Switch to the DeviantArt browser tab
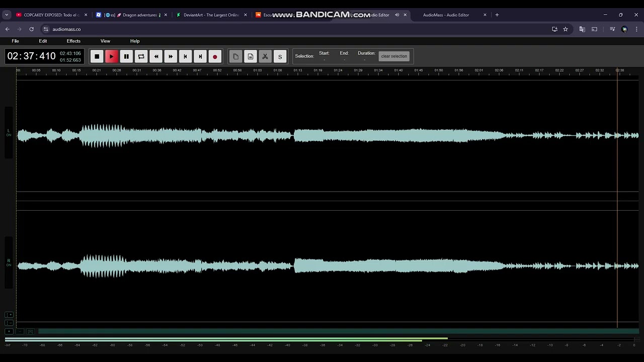 click(x=210, y=15)
